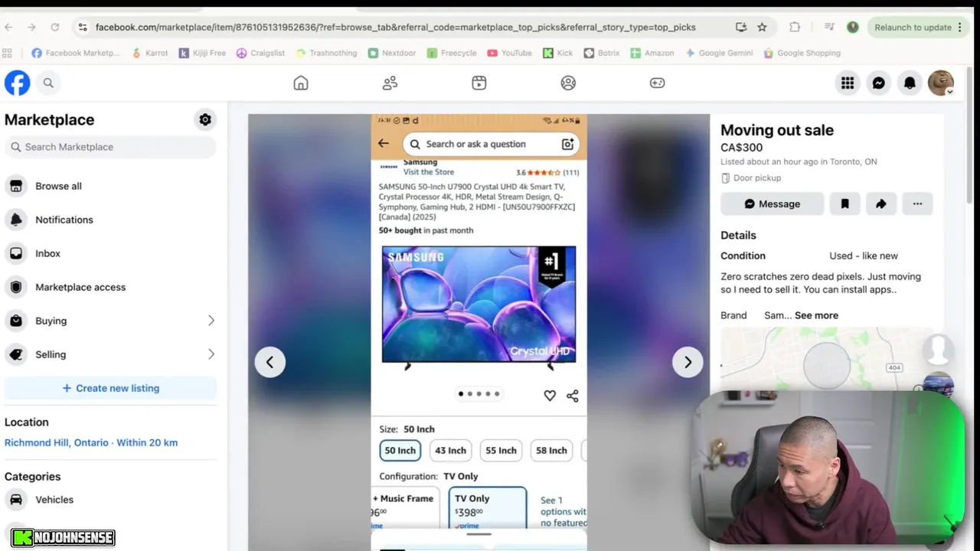Image resolution: width=980 pixels, height=551 pixels.
Task: Open the notifications bell in header
Action: 910,83
